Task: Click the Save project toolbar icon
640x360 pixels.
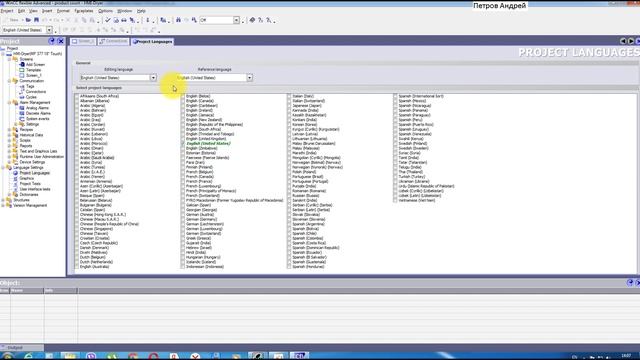Action: coord(36,20)
